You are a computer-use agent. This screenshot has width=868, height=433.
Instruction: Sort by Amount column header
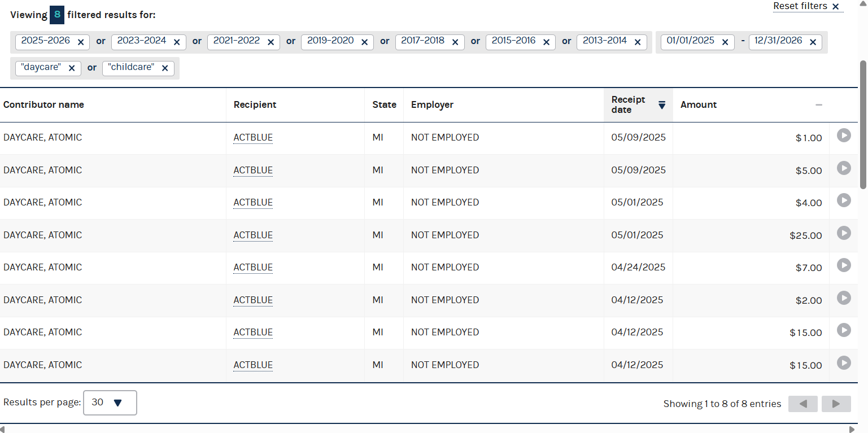pos(751,104)
